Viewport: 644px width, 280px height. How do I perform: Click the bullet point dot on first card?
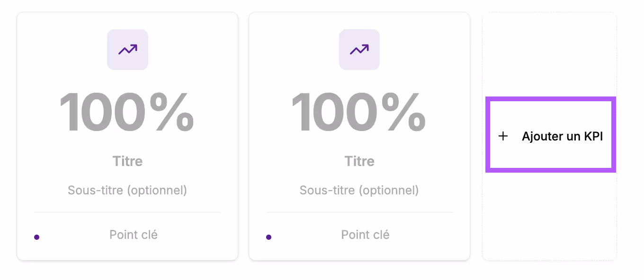[37, 237]
